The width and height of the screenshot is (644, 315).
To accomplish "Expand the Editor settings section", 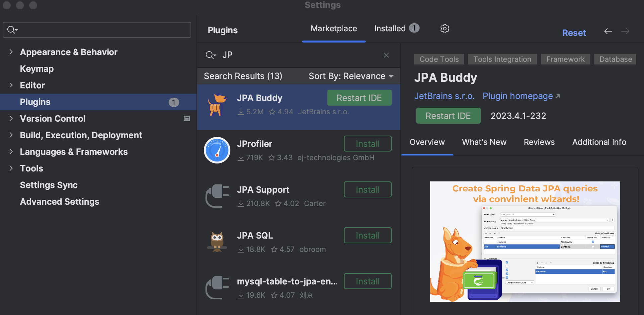I will click(11, 85).
